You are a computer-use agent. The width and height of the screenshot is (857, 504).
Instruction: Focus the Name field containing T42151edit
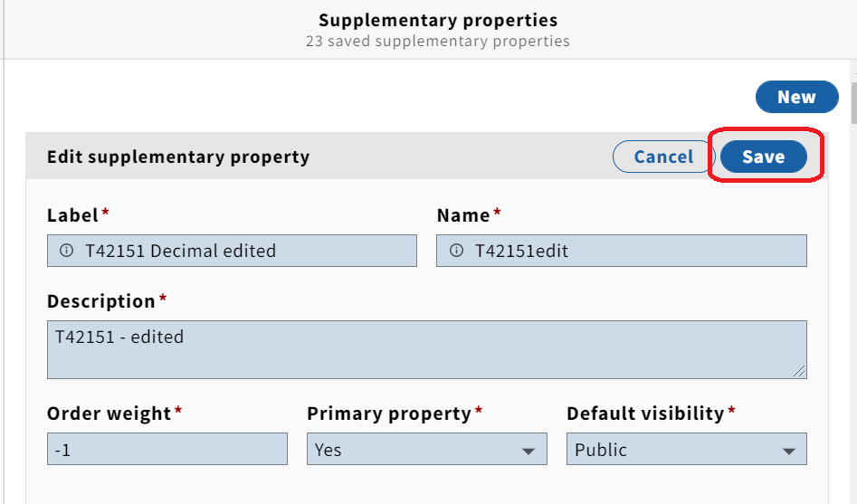click(x=622, y=251)
